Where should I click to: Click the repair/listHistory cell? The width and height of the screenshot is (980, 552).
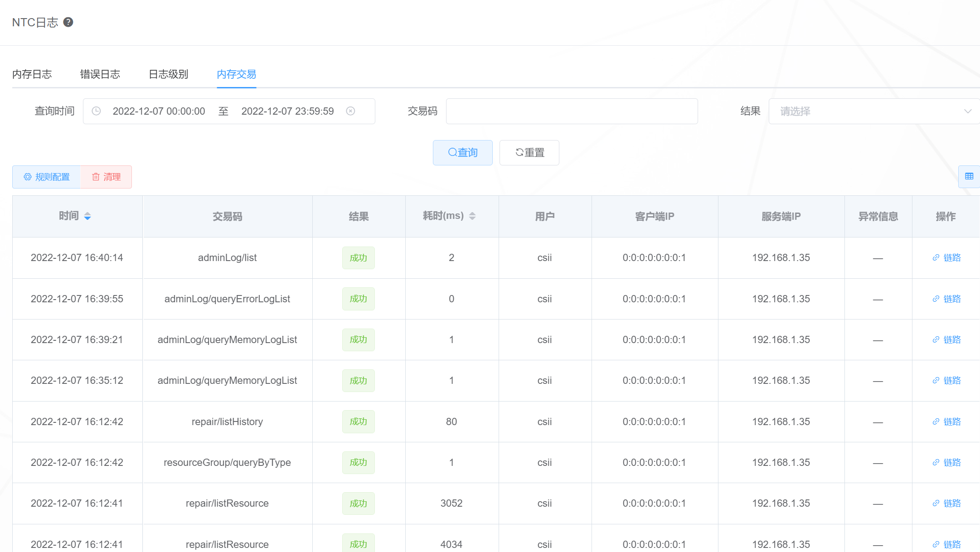pyautogui.click(x=228, y=422)
